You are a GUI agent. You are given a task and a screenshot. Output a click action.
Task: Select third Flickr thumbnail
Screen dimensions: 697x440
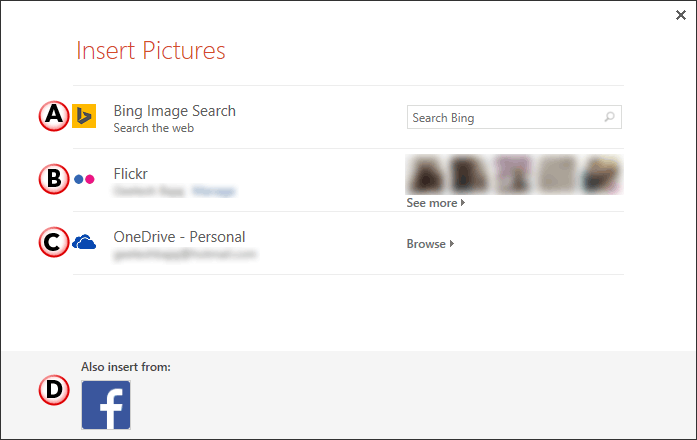point(513,174)
